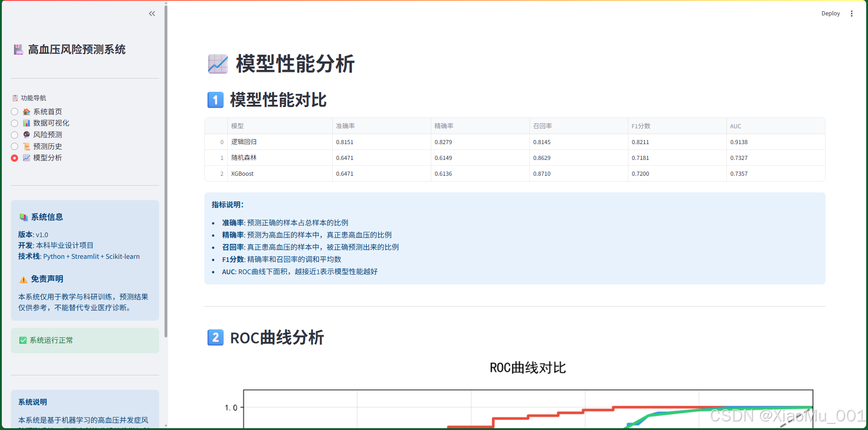Click the hospital icon by 高血压风险预测系统
The image size is (868, 430).
pyautogui.click(x=18, y=50)
